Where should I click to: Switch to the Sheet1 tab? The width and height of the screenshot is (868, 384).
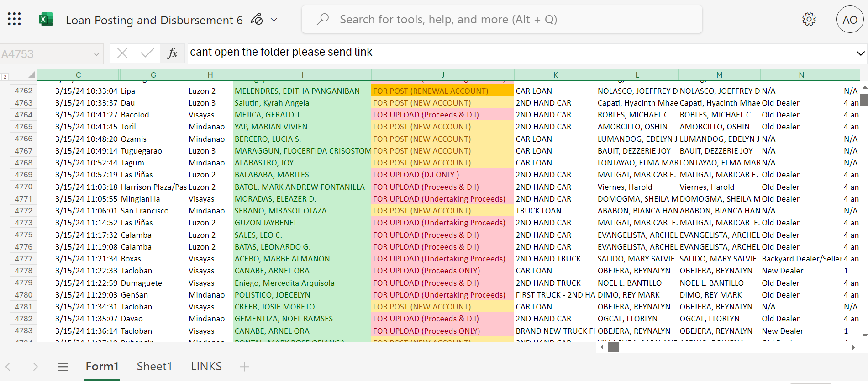154,367
